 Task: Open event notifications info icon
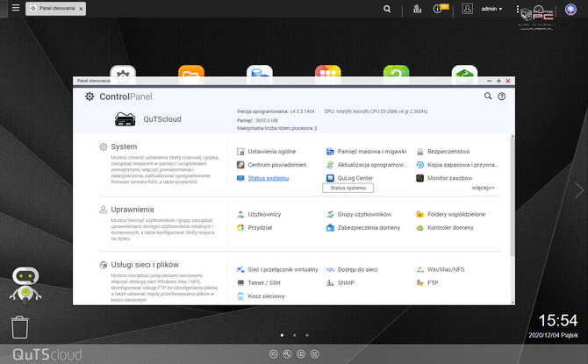pos(437,9)
